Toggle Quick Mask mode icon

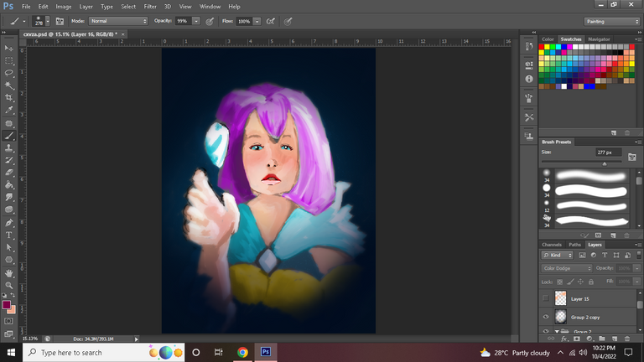[8, 322]
